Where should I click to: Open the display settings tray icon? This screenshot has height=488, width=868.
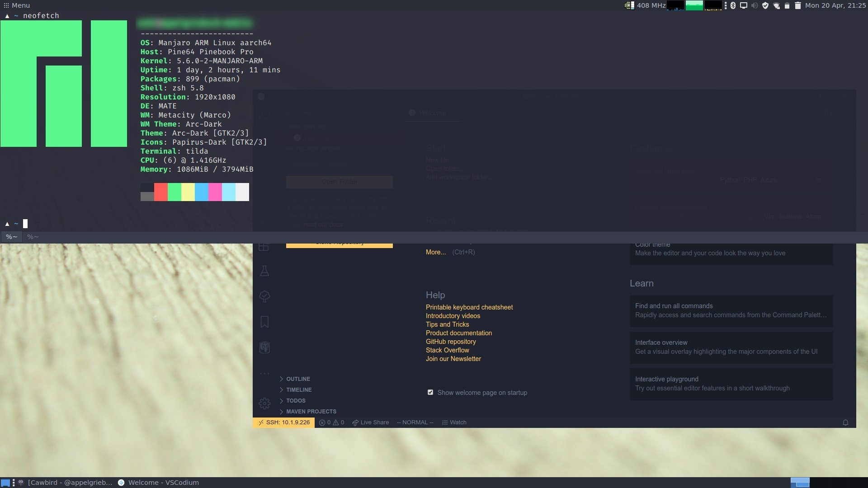744,5
